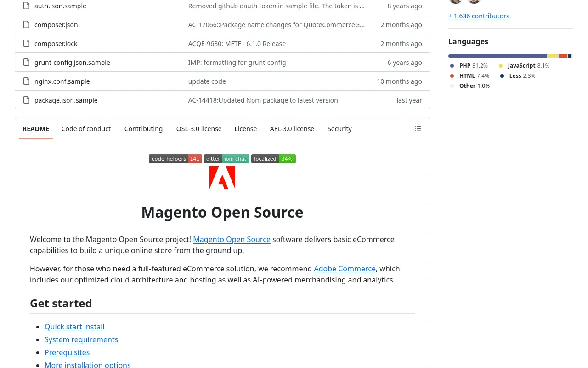Open grunt-config.json.sample file
The height and width of the screenshot is (368, 588).
click(x=72, y=63)
